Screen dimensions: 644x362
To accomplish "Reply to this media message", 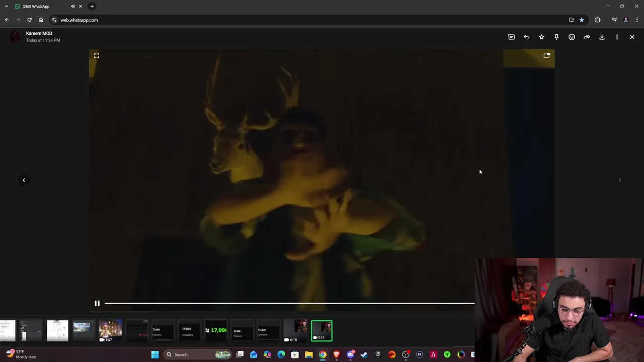I will pyautogui.click(x=526, y=37).
